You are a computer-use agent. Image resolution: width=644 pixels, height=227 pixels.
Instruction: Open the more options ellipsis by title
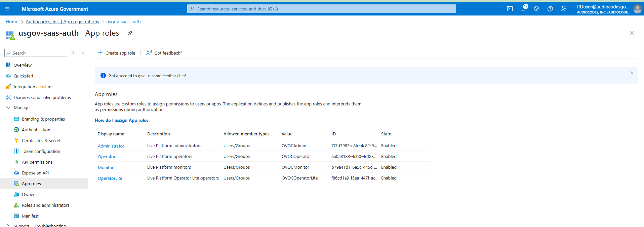(x=141, y=33)
